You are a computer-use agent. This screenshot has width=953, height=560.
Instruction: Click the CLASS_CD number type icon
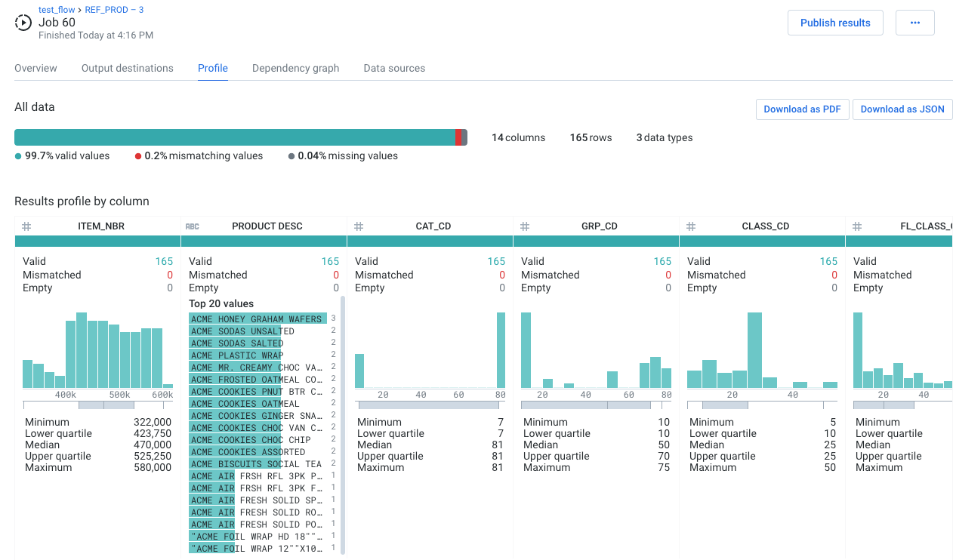[691, 226]
